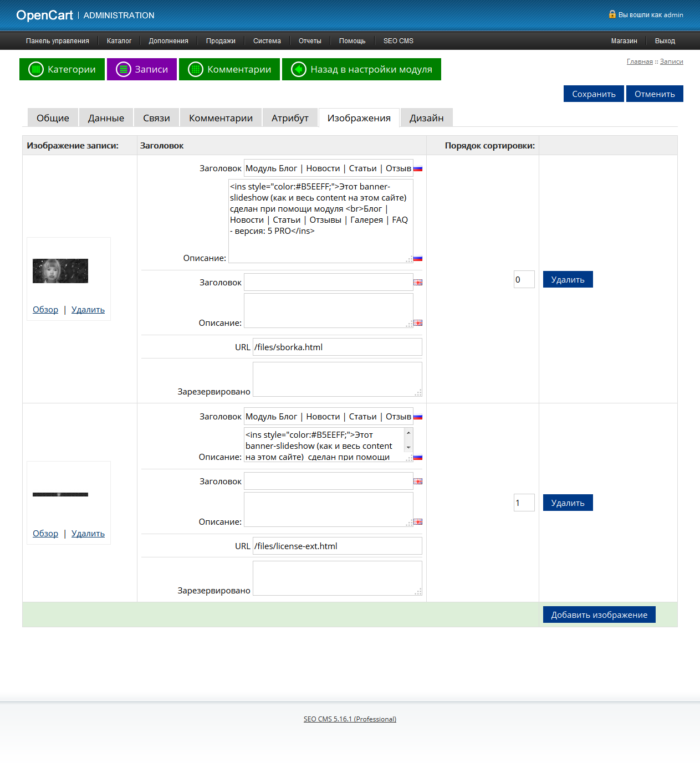700x763 pixels.
Task: Click Russian flag beside second image Заголовок field
Action: pos(418,417)
